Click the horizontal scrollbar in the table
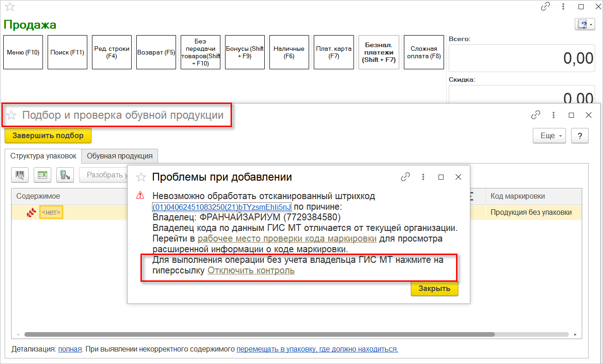Screen dimensions: 603x364 pyautogui.click(x=259, y=334)
